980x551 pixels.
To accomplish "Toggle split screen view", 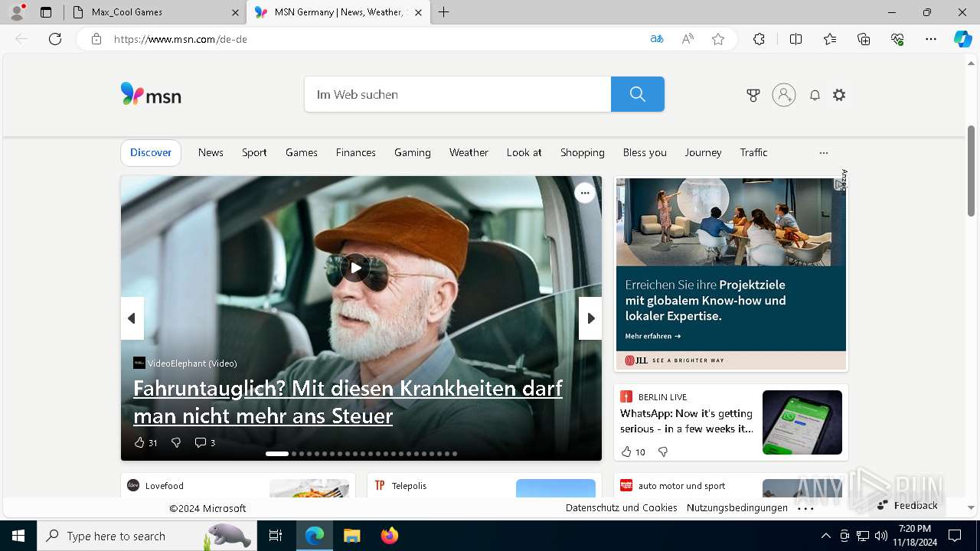I will tap(795, 39).
